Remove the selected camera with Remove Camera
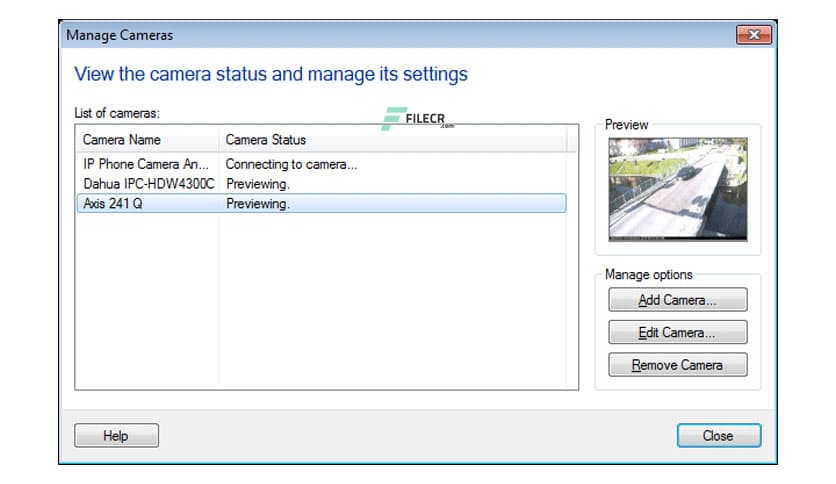 pos(678,365)
